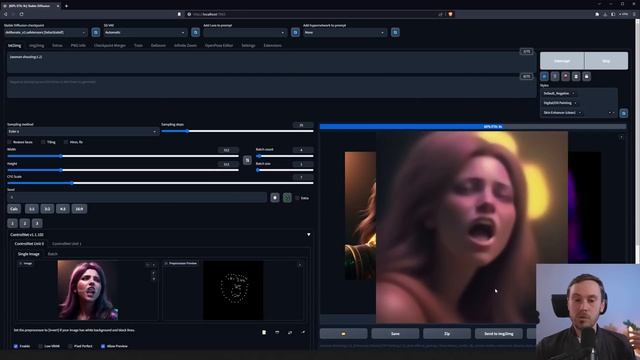
Task: Reload the browser page
Action: pyautogui.click(x=21, y=14)
